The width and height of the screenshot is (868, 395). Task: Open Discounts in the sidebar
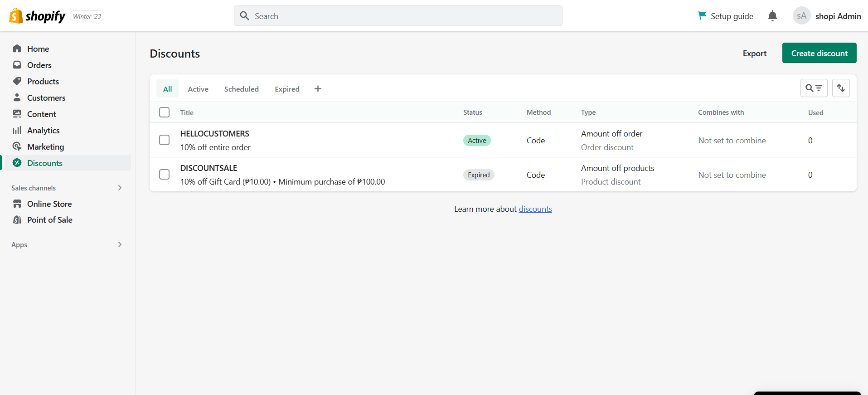click(x=67, y=163)
